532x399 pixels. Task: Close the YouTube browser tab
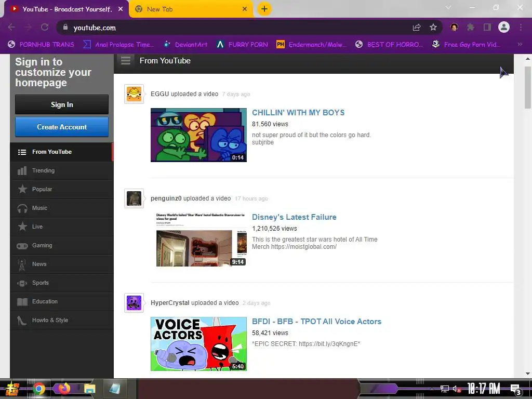(121, 9)
